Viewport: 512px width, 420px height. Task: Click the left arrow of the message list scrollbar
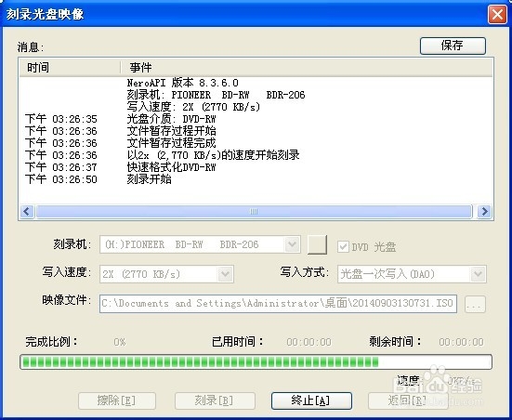[27, 212]
